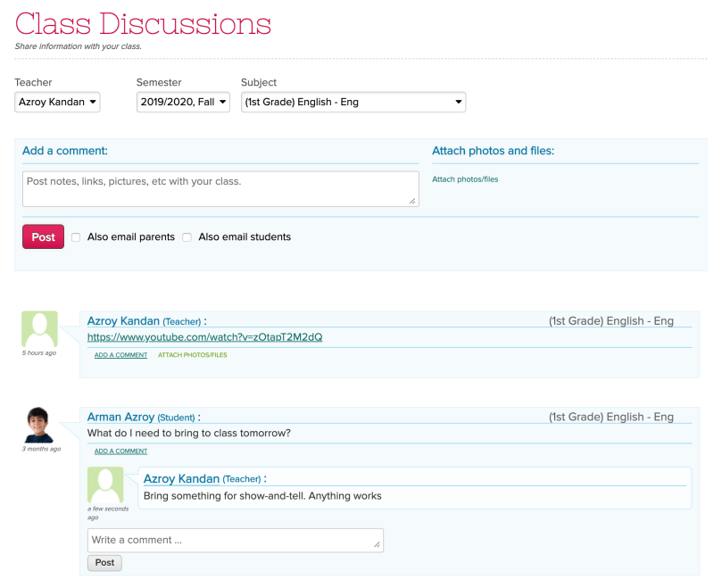Focus the main Add a comment text box
Screen dimensions: 722x588
220,189
